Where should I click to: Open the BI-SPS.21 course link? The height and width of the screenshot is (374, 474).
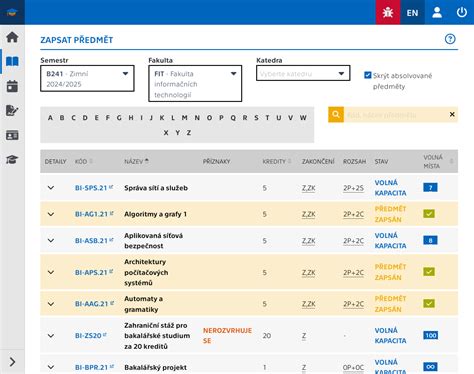[94, 188]
